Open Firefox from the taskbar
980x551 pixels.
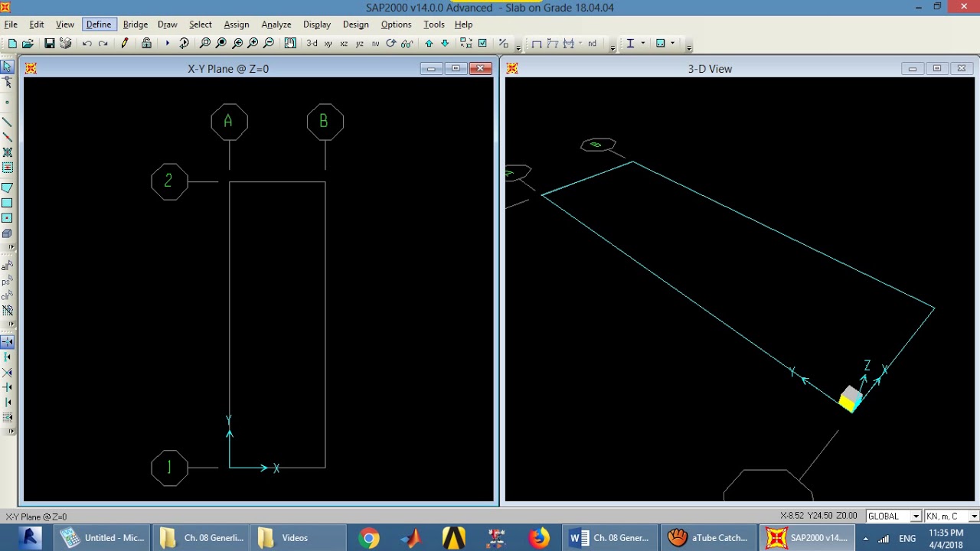539,538
